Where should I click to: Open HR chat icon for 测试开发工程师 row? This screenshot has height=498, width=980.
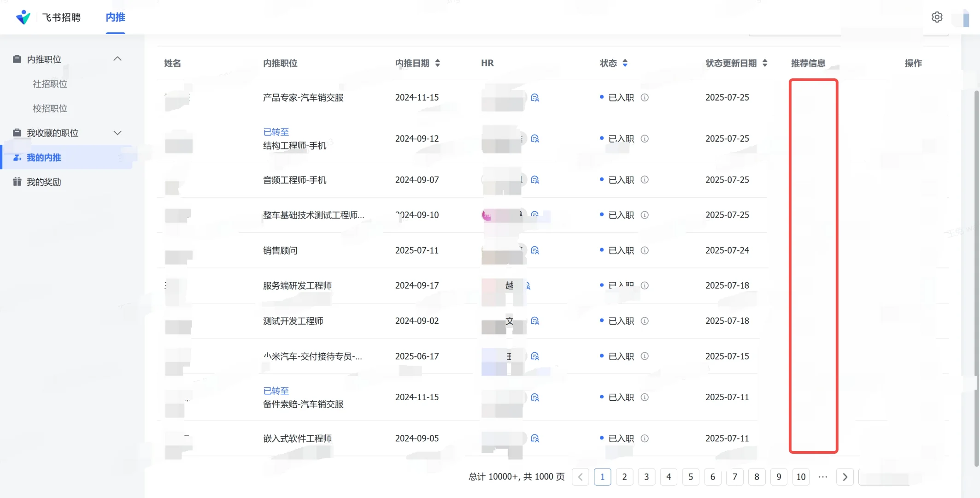pyautogui.click(x=535, y=321)
